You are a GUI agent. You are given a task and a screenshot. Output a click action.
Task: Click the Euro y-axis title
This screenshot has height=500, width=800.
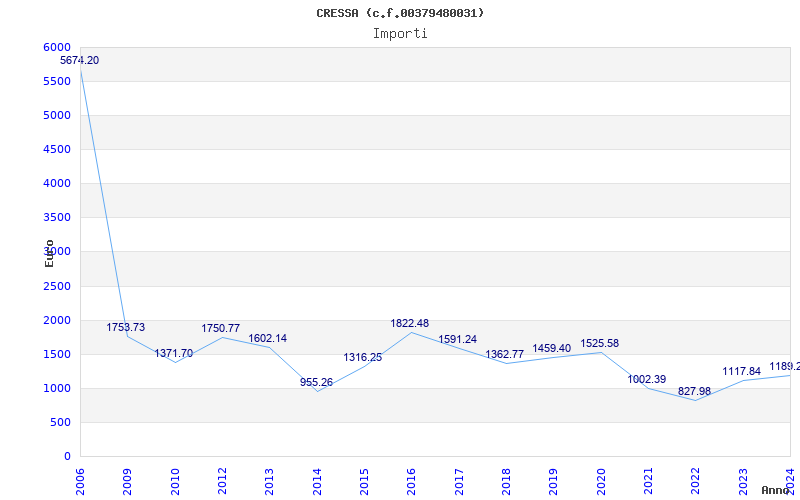coord(49,254)
